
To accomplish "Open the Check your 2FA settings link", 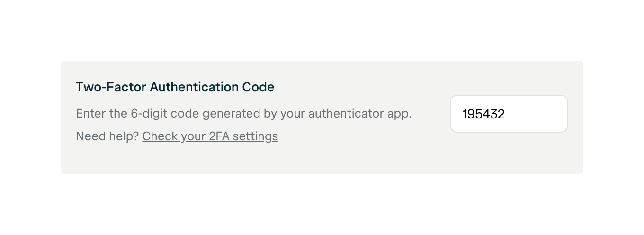I will [x=210, y=136].
